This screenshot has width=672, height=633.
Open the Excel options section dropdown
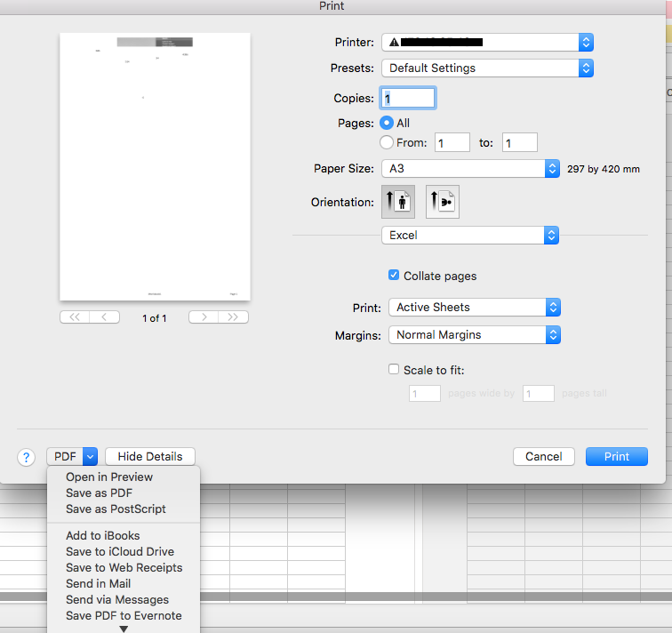[469, 236]
